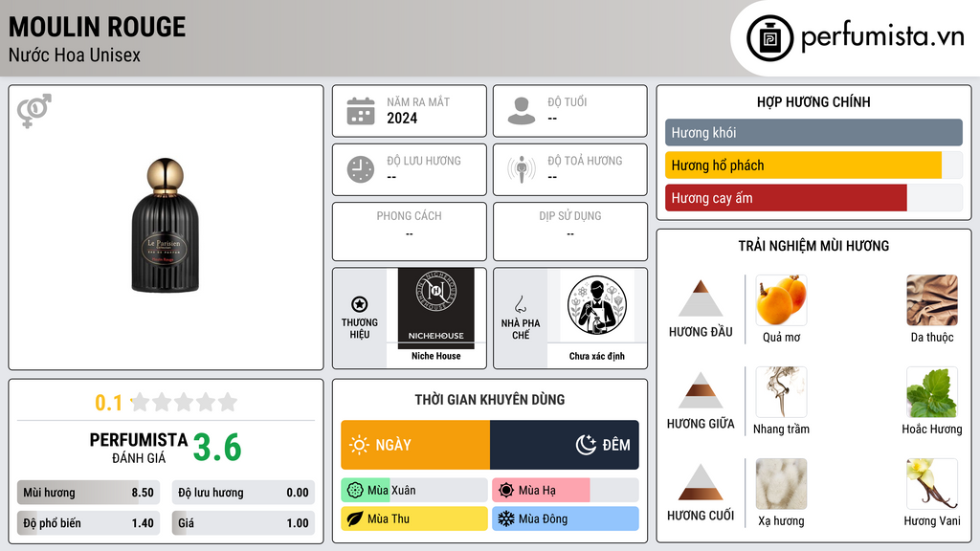Click the 0.1 user rating number
This screenshot has height=551, width=980.
(x=109, y=403)
